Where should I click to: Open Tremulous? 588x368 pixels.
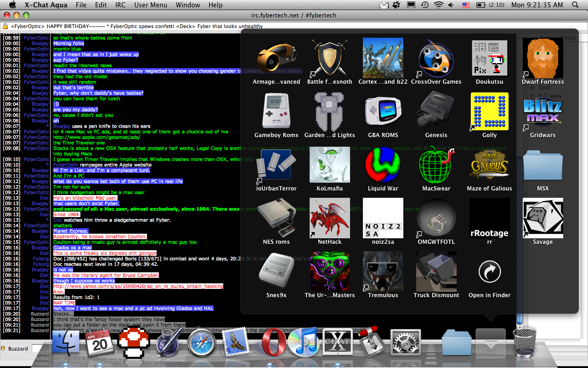tap(383, 271)
